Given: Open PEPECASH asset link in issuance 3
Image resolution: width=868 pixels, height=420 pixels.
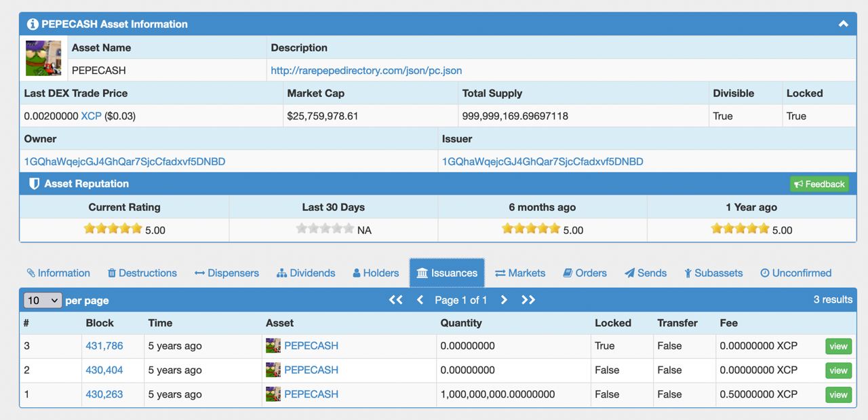Looking at the screenshot, I should (311, 346).
